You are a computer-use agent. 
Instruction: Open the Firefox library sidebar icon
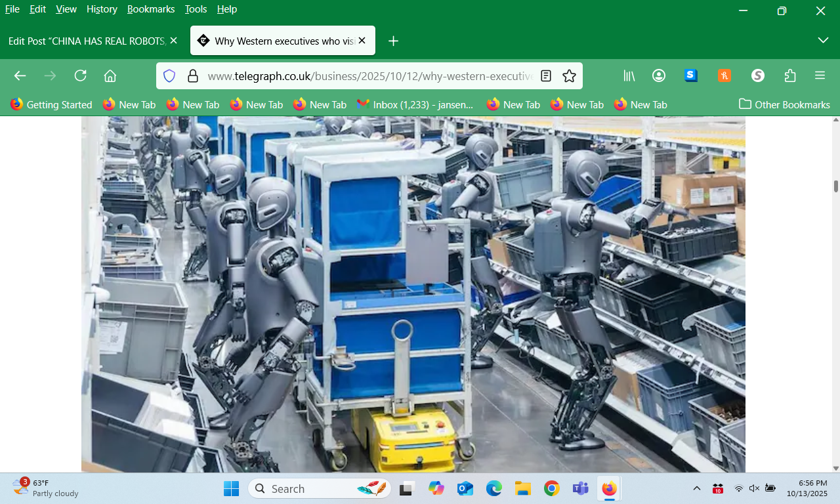(x=629, y=75)
